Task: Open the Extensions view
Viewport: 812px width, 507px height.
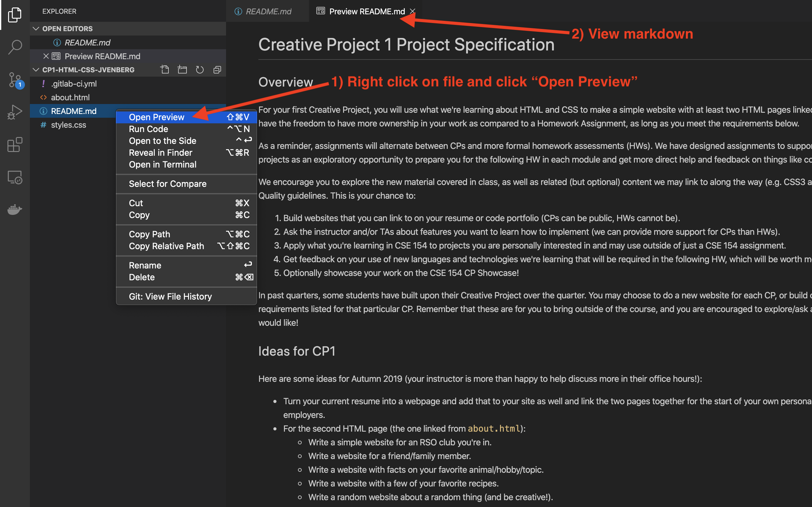Action: coord(15,144)
